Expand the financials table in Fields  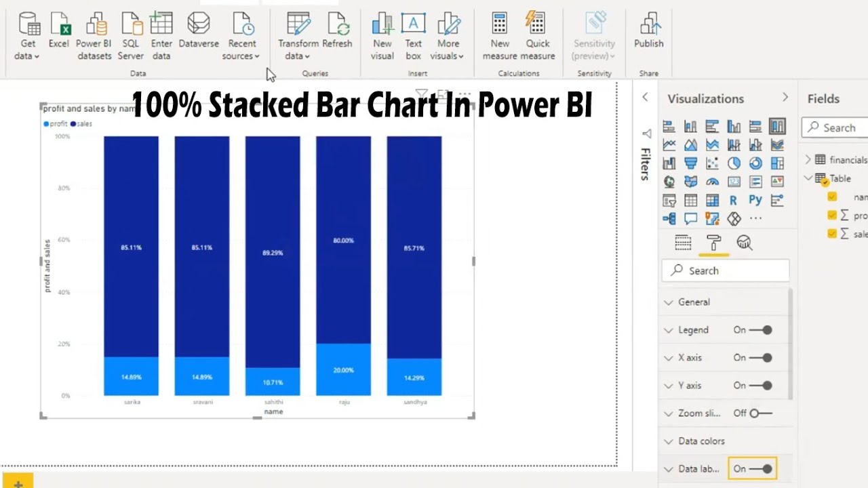(x=808, y=160)
